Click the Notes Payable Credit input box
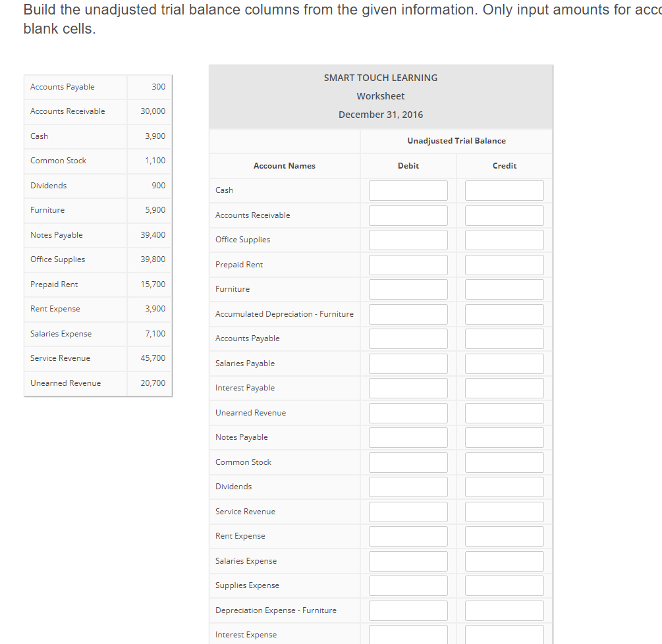 coord(504,437)
